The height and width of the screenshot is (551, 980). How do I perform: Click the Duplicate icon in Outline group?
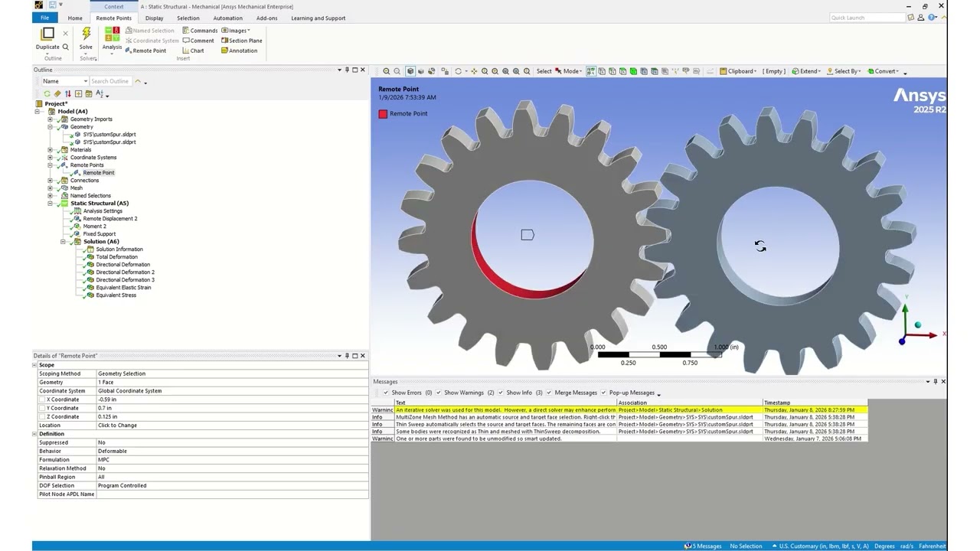47,34
